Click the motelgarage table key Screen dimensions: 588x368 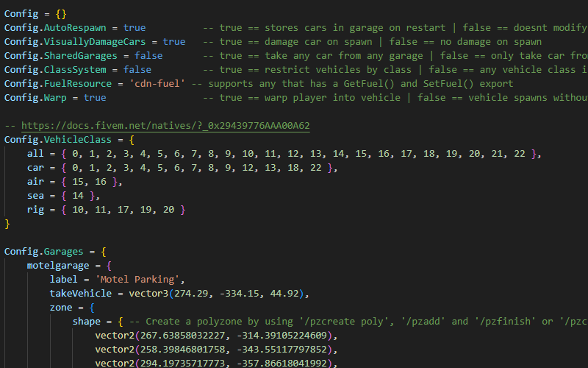pyautogui.click(x=58, y=265)
